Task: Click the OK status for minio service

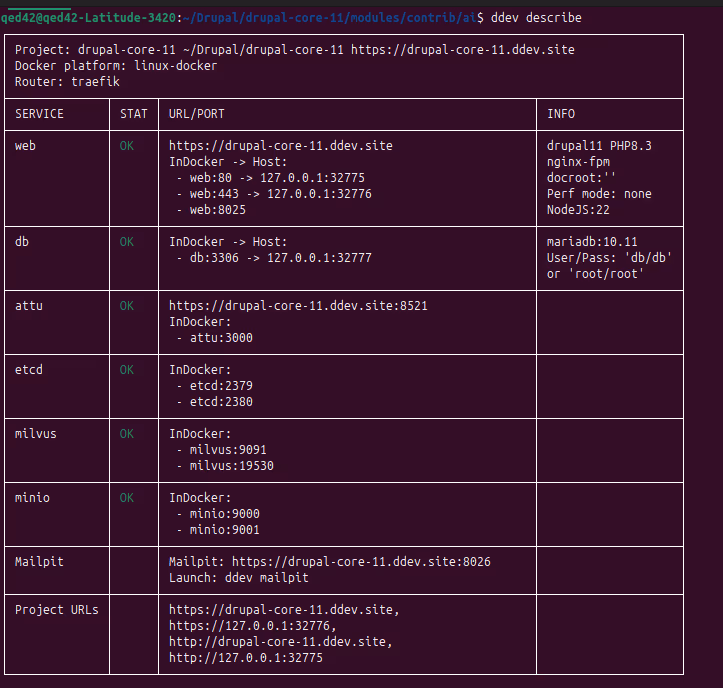Action: [x=127, y=498]
